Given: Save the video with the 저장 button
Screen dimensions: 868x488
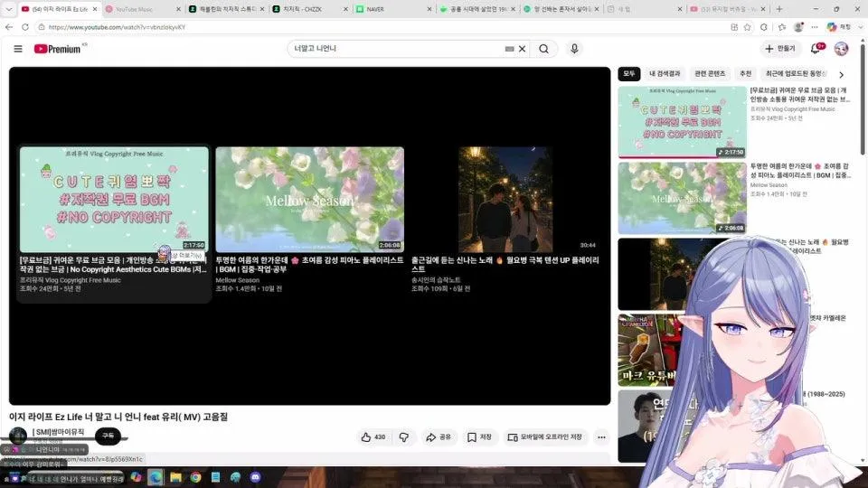Looking at the screenshot, I should click(x=479, y=437).
